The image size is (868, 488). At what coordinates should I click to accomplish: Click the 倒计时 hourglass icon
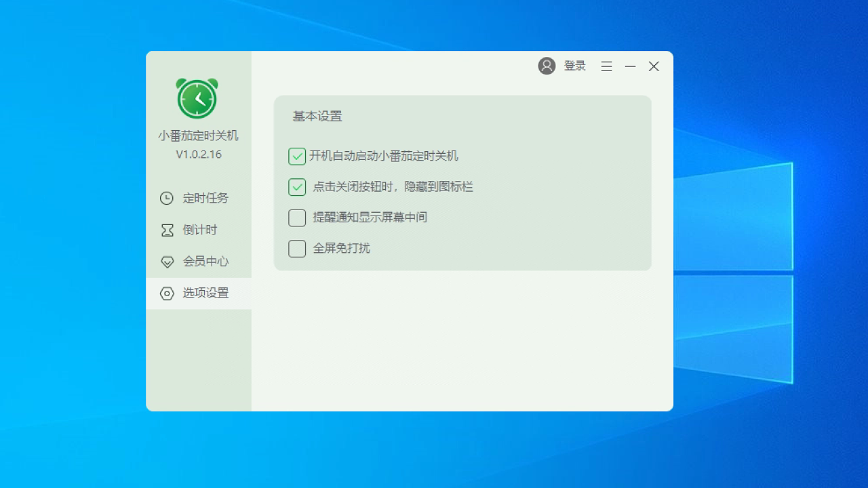tap(167, 230)
